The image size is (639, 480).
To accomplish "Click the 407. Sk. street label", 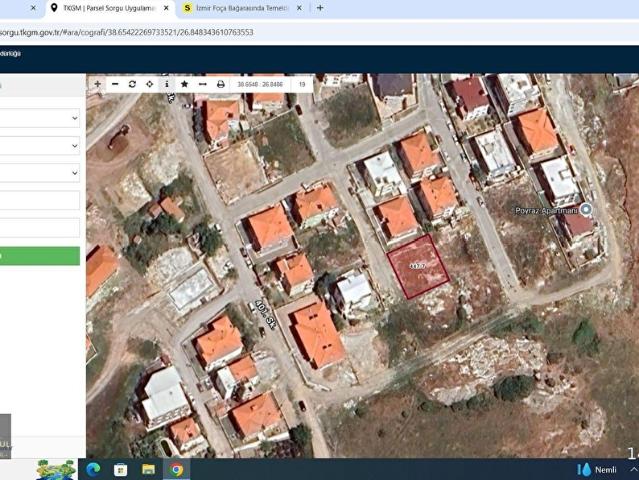I will (x=265, y=314).
